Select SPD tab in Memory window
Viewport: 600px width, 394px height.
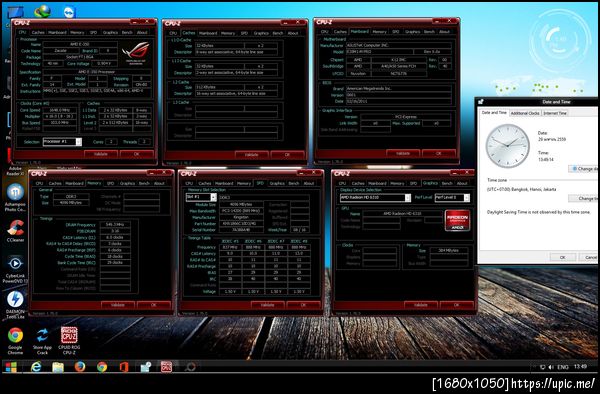[110, 183]
